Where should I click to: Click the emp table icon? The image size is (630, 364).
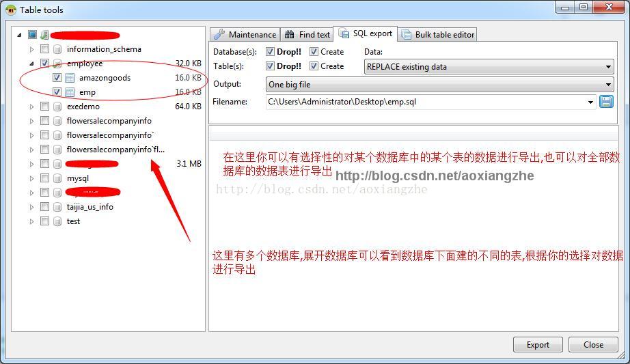click(x=70, y=92)
